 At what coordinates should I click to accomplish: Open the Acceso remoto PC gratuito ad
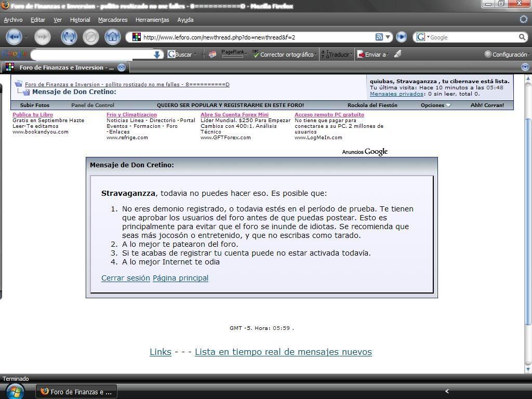(329, 115)
